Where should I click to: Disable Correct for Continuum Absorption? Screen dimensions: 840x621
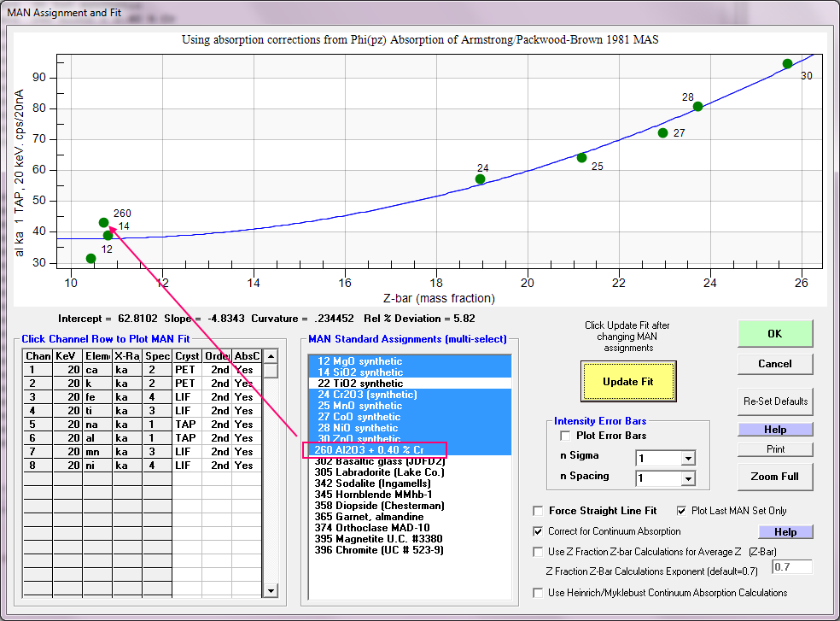[538, 531]
